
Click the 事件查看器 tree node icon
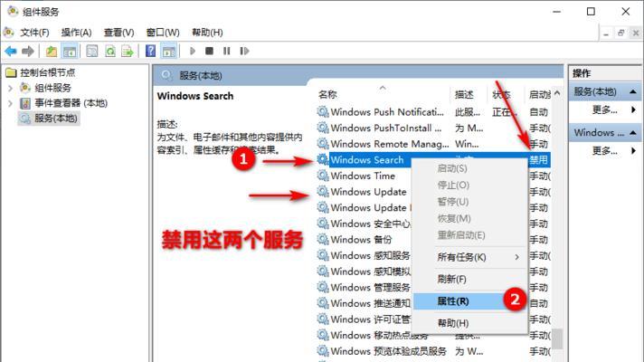tap(25, 103)
